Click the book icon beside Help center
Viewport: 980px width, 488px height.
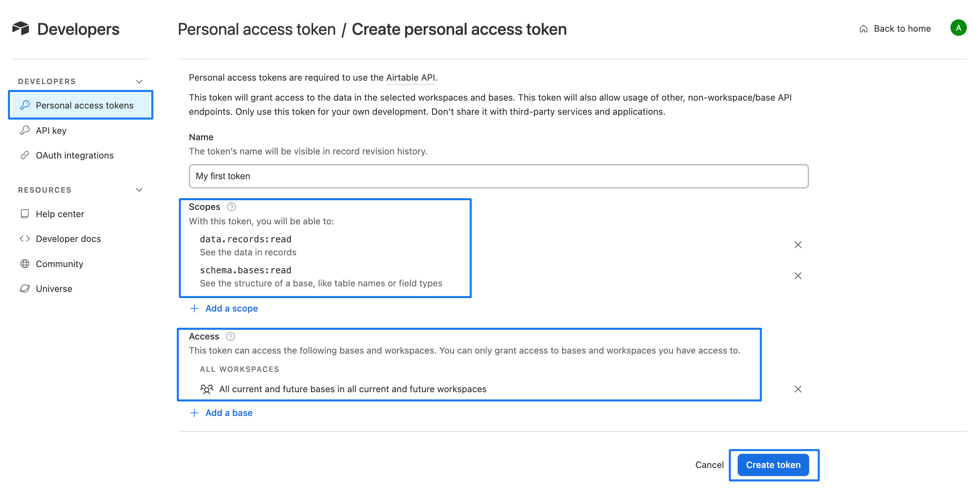(x=24, y=214)
